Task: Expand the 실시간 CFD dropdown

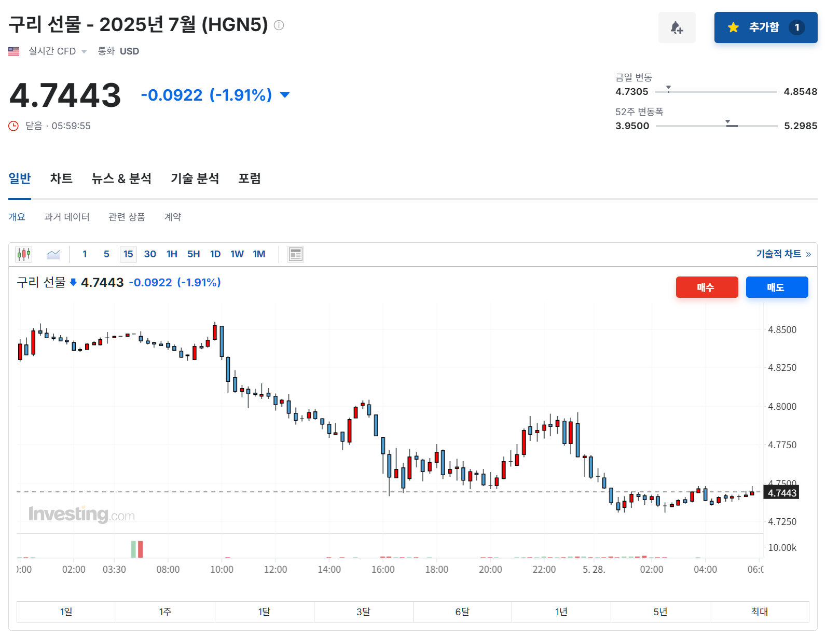Action: click(x=58, y=51)
